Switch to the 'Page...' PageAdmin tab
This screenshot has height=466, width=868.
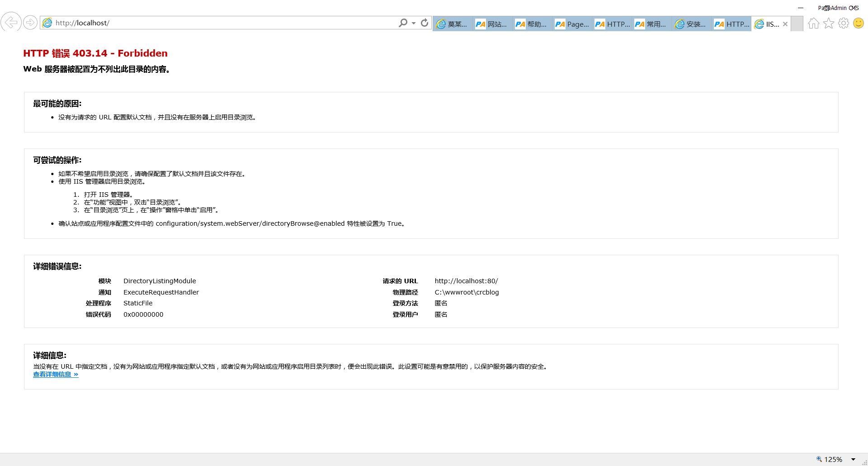tap(572, 24)
